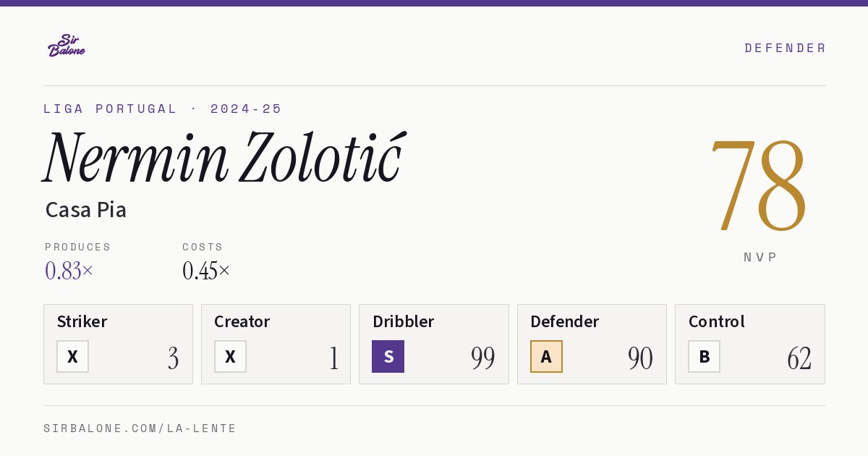The image size is (868, 456).
Task: Select the X grade badge under Creator
Action: 230,357
